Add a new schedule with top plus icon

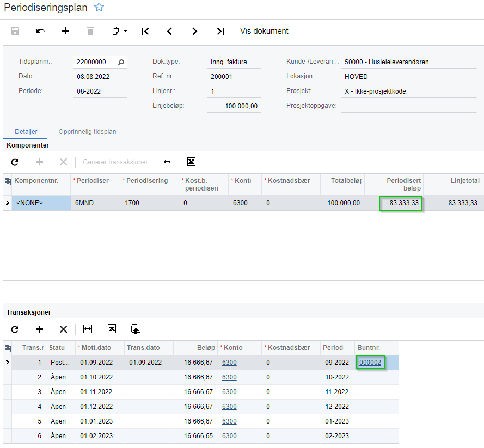point(65,31)
